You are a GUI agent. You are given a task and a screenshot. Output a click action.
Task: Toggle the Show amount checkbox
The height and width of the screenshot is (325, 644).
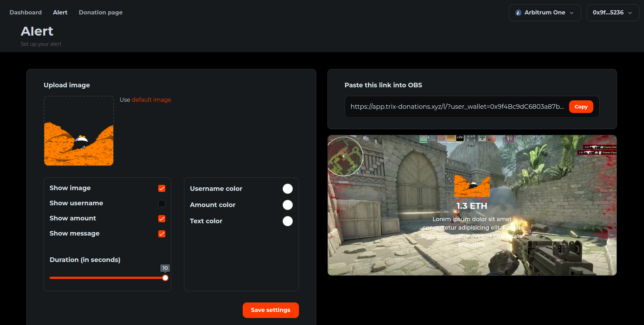pyautogui.click(x=162, y=219)
